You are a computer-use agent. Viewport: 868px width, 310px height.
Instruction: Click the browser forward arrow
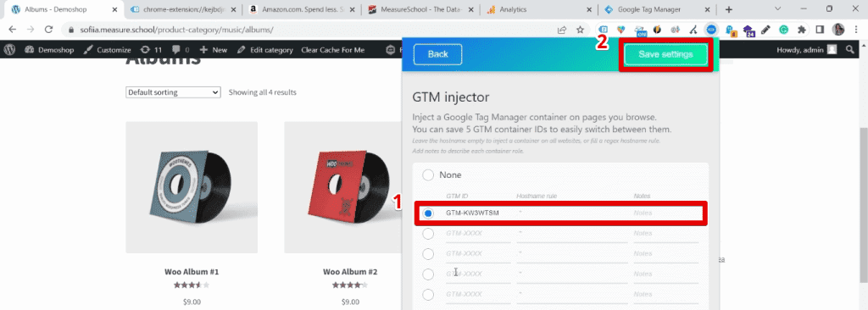point(31,30)
